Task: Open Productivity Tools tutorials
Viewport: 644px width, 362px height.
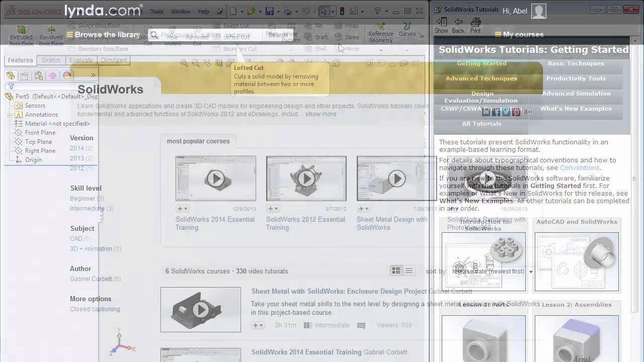Action: 576,78
